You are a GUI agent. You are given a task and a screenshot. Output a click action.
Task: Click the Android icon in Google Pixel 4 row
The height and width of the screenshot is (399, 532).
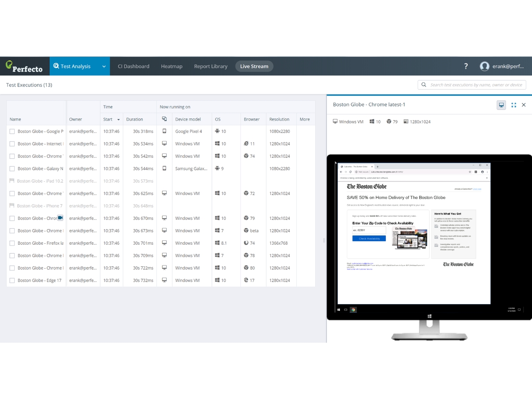(218, 131)
